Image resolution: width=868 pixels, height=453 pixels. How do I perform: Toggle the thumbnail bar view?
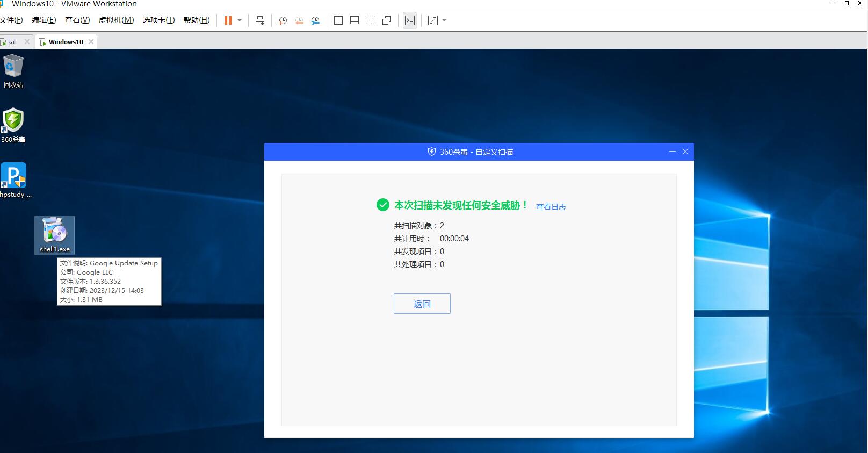[x=355, y=20]
